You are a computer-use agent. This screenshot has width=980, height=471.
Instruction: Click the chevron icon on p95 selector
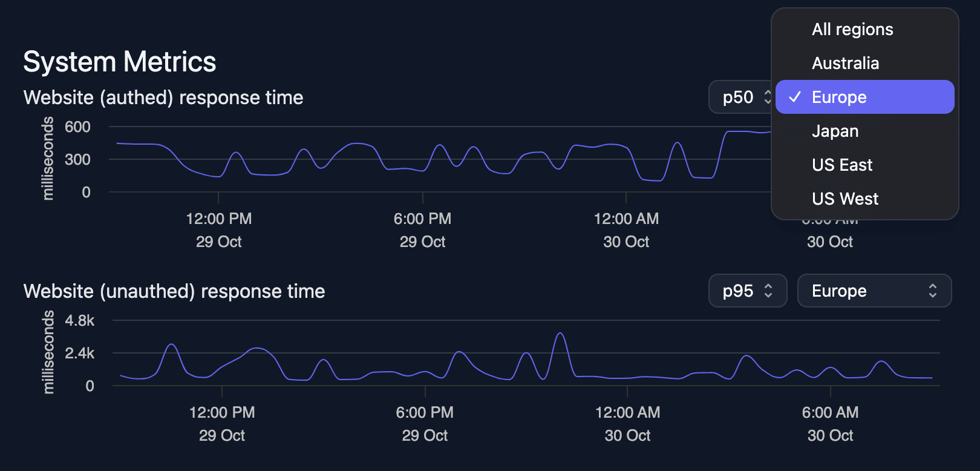tap(769, 291)
